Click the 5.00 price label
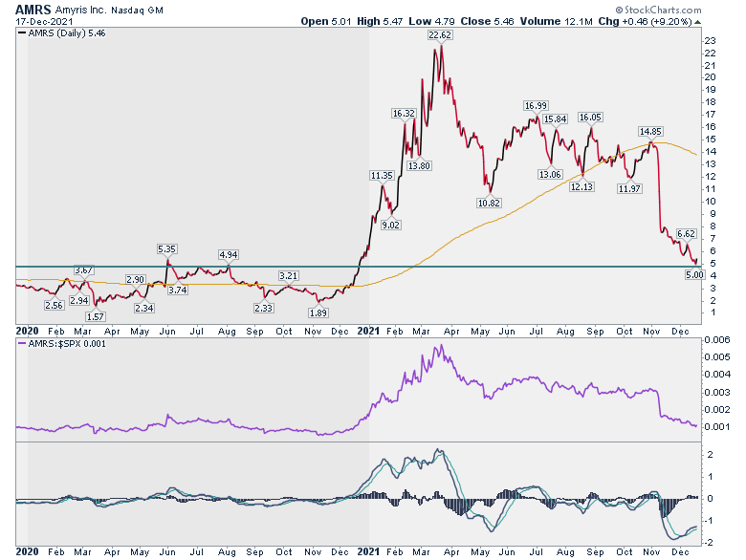Screen dimensions: 746x560 (694, 274)
